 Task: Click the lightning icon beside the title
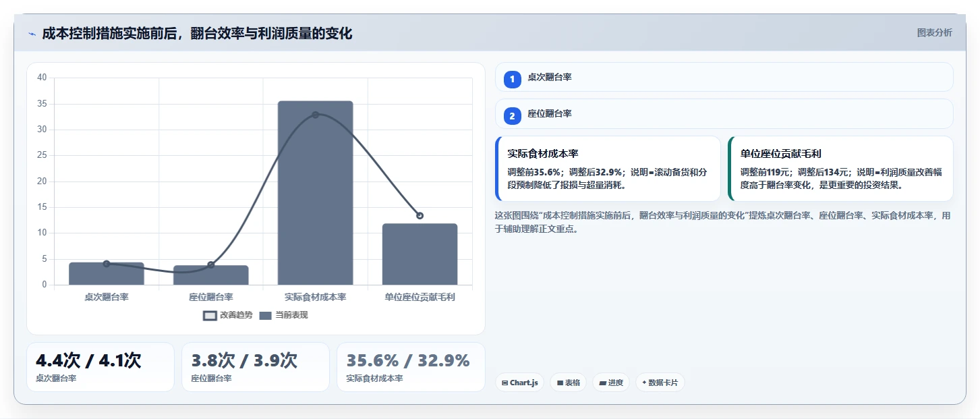(32, 34)
